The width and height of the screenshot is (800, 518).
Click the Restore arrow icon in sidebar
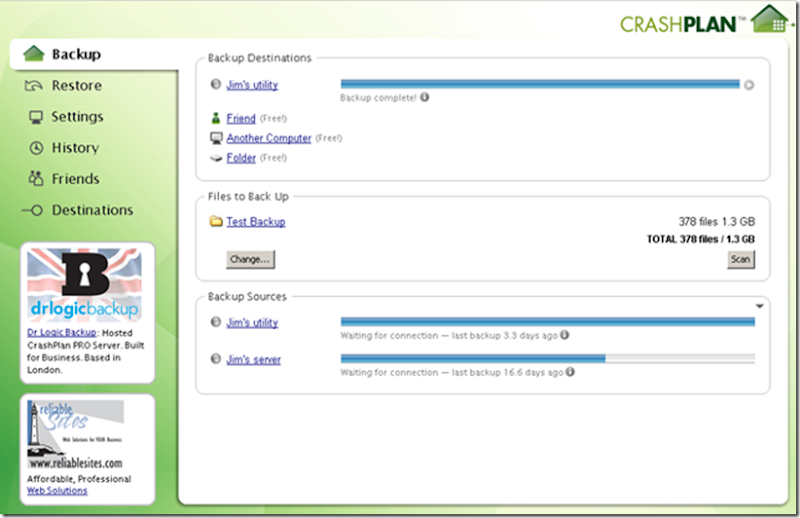(x=34, y=85)
